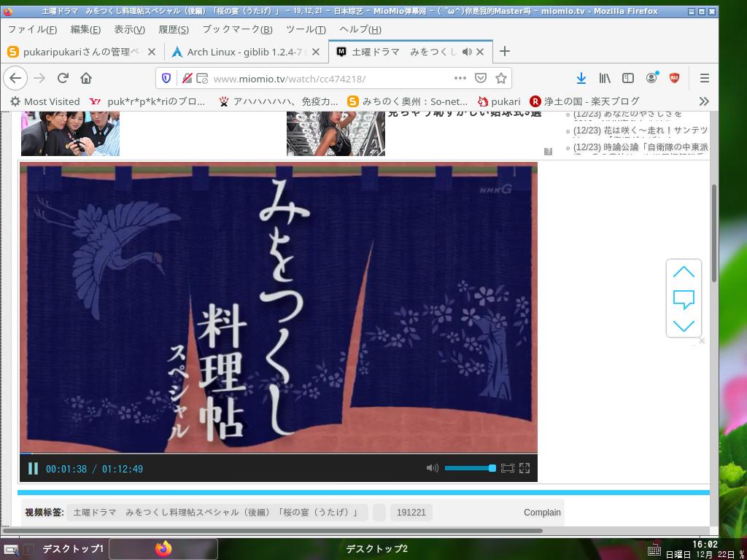Switch to デスクトップ2 workspace
Image resolution: width=747 pixels, height=560 pixels.
[376, 549]
